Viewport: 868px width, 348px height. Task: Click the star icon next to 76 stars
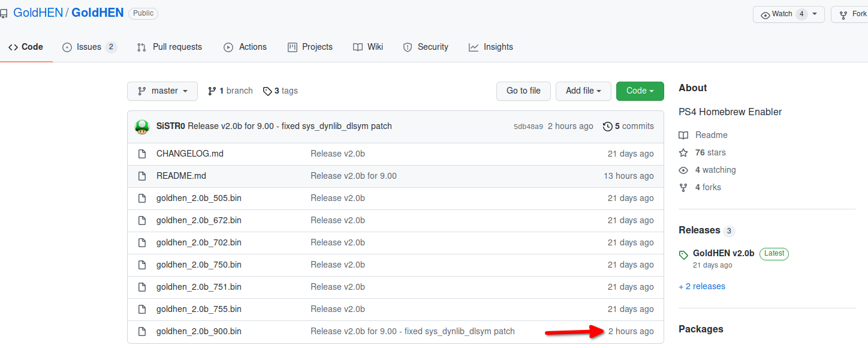tap(683, 152)
